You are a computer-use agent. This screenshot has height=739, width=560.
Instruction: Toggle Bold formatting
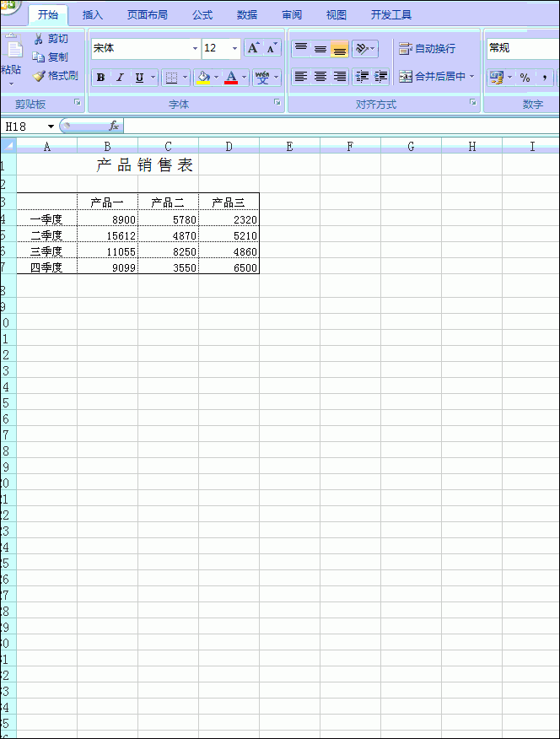tap(100, 78)
